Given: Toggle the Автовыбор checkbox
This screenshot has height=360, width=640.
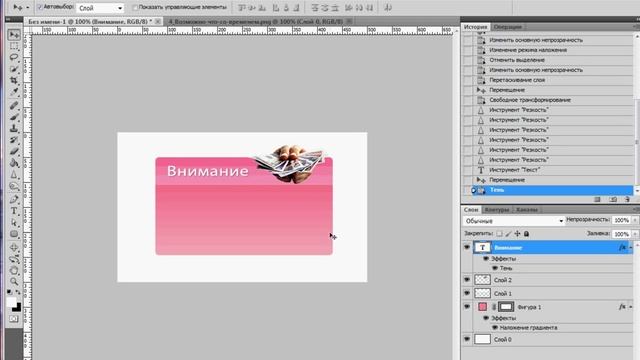Looking at the screenshot, I should coord(40,7).
